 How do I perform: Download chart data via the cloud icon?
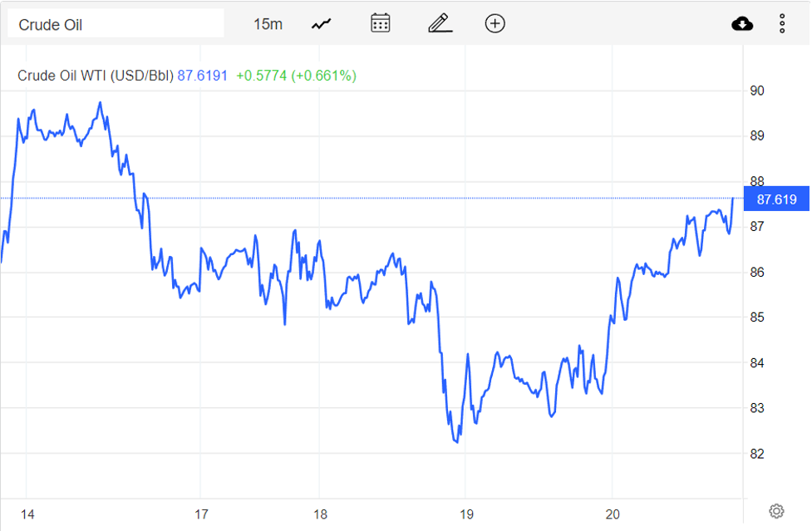coord(742,24)
